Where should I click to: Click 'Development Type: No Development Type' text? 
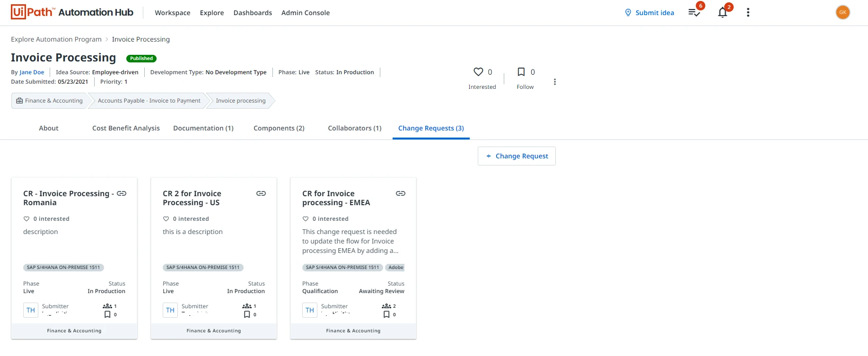(x=209, y=72)
